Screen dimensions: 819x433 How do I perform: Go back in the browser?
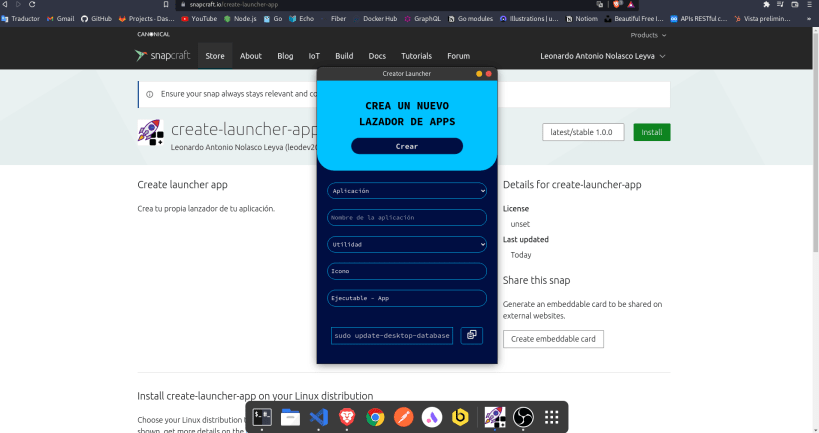[x=5, y=4]
